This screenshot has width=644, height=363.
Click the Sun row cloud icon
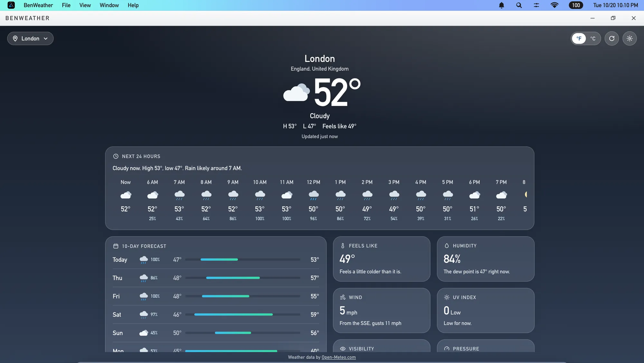point(144,333)
